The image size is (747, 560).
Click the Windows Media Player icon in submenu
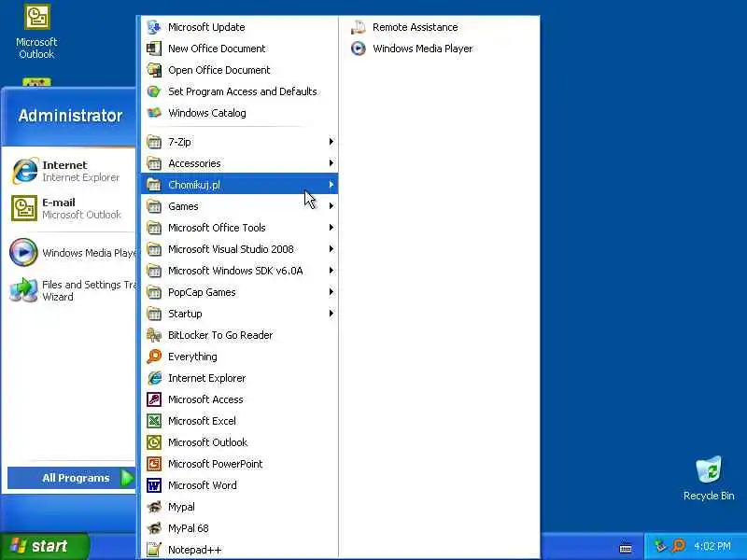359,49
